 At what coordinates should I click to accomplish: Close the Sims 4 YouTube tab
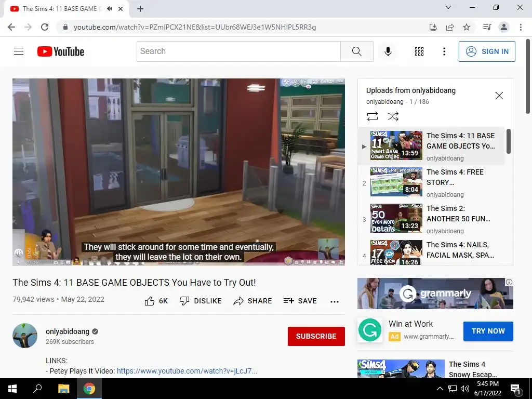[x=121, y=9]
